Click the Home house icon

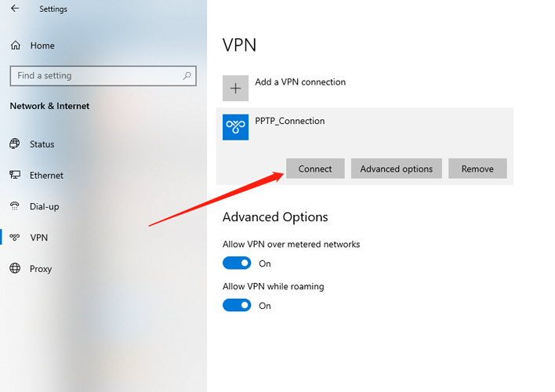(x=16, y=45)
